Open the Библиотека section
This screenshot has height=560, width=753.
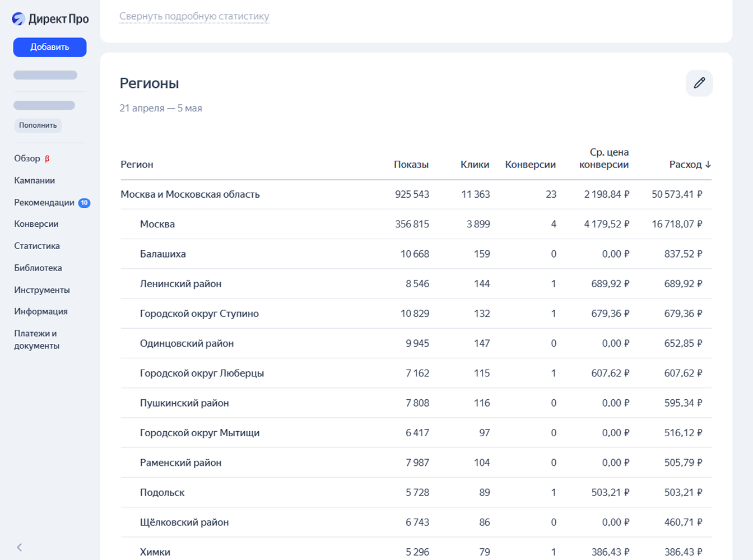38,268
